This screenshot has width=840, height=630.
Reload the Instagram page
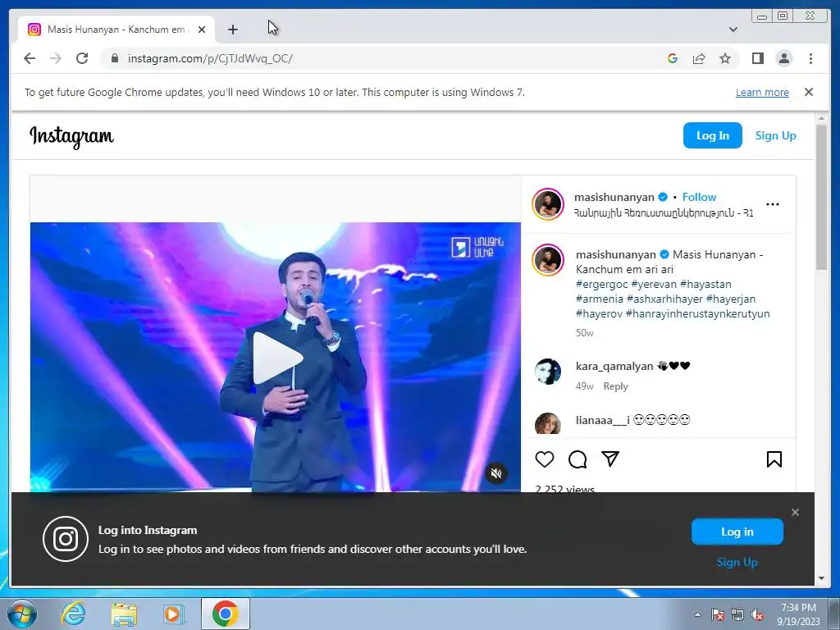82,58
